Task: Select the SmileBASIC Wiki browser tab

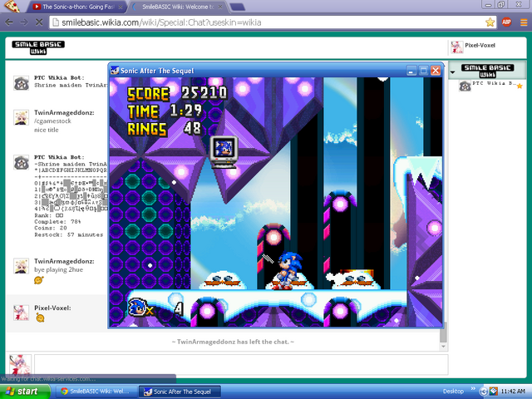Action: [x=177, y=7]
